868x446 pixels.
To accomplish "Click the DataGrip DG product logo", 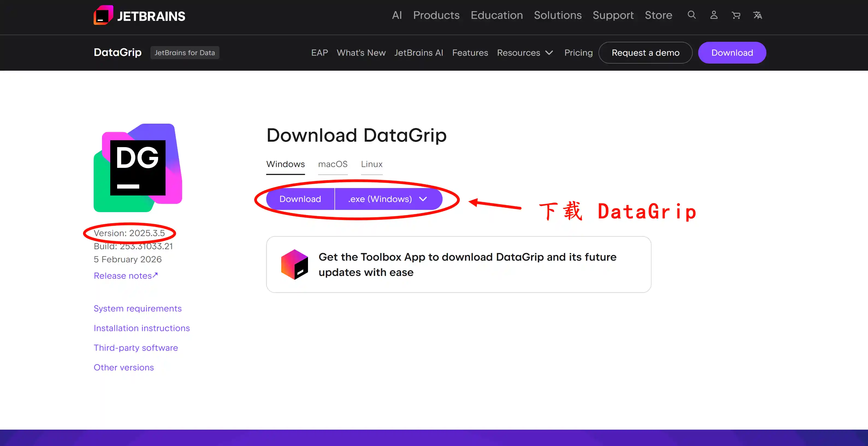I will click(138, 168).
